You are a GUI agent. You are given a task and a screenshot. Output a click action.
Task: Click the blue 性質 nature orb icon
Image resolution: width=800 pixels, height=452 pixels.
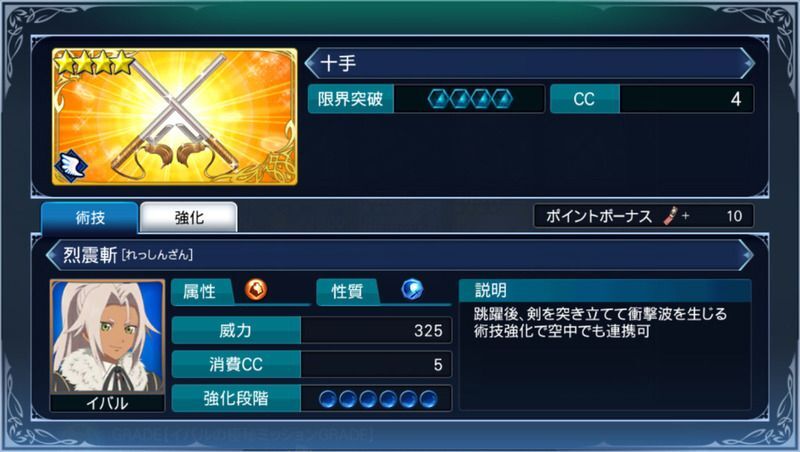(412, 290)
